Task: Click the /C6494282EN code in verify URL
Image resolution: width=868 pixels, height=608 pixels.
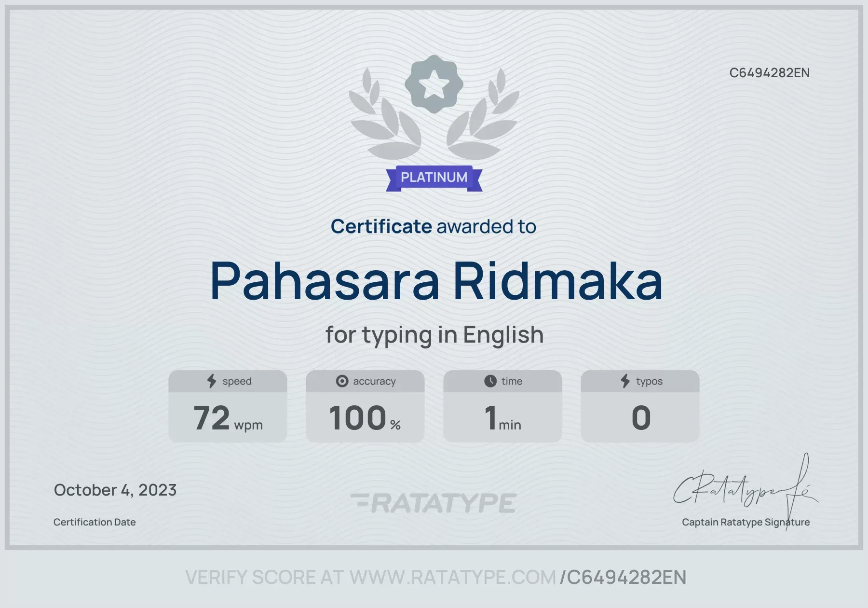Action: tap(623, 578)
